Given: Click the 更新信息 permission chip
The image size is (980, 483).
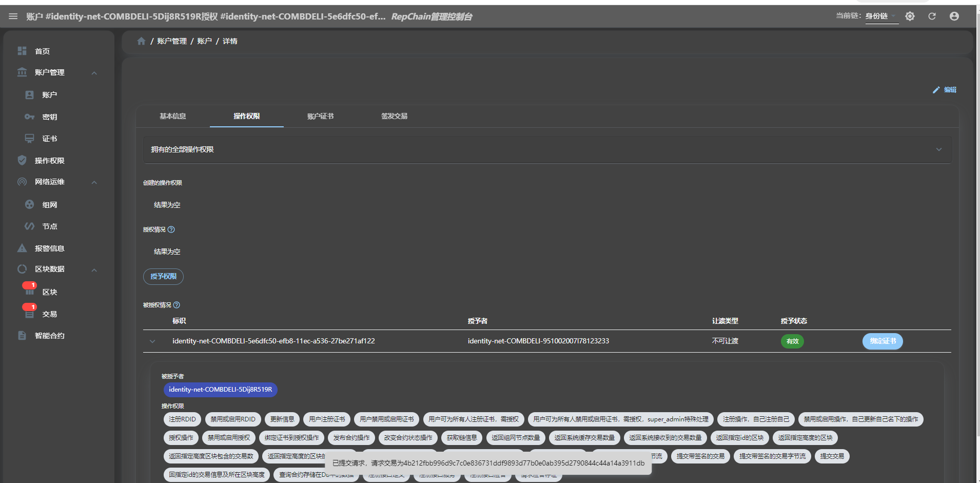Looking at the screenshot, I should coord(282,419).
